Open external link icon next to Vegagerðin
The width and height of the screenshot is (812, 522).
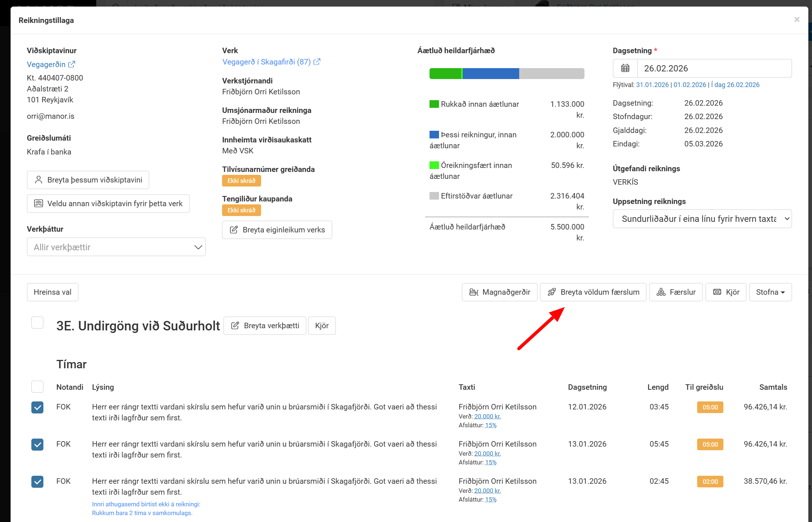coord(72,64)
